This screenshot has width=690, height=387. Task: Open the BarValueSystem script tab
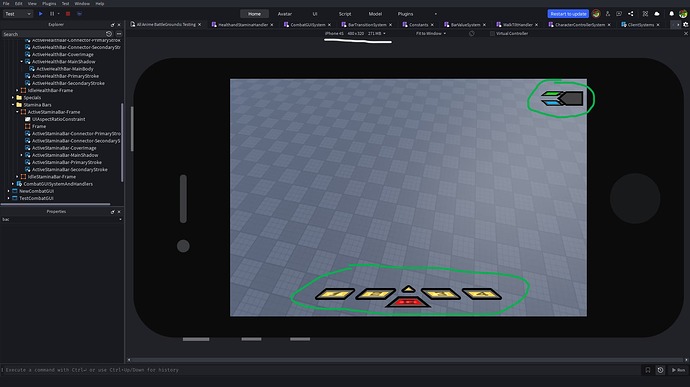[465, 25]
